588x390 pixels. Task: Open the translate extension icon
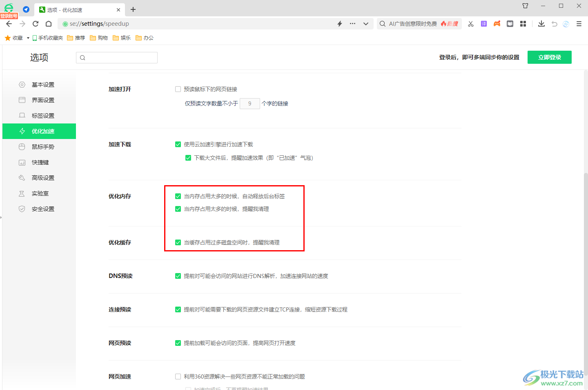[x=484, y=24]
